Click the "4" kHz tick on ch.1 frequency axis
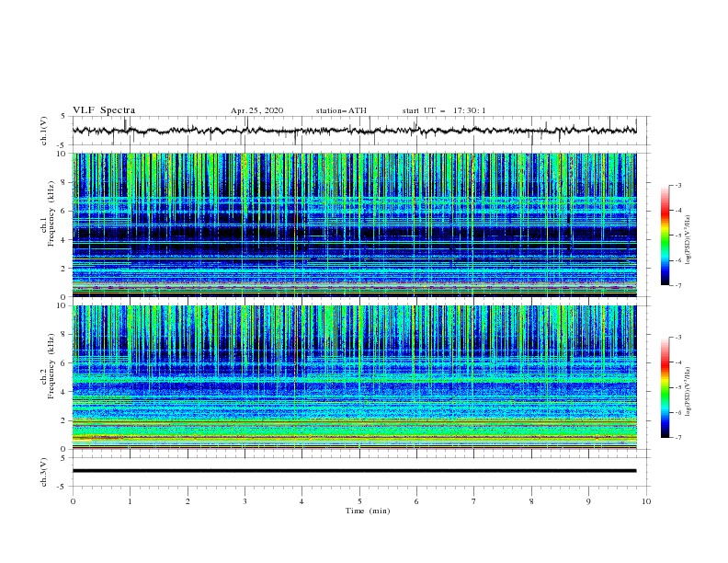The height and width of the screenshot is (563, 728). pos(63,240)
